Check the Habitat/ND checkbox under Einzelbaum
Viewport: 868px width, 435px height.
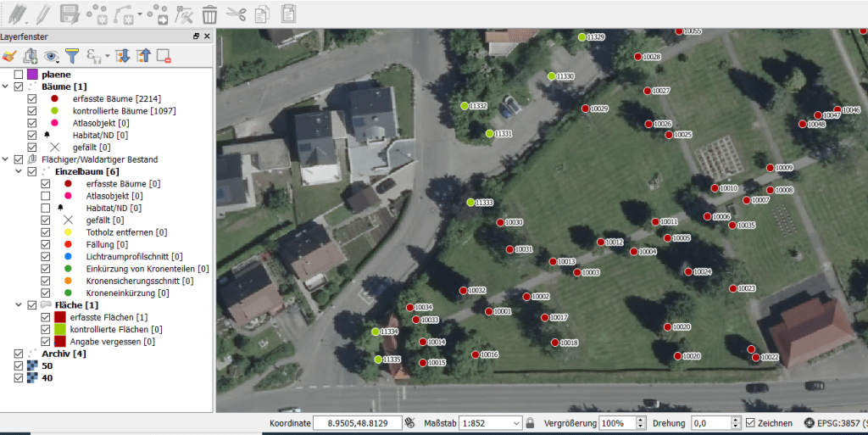click(46, 208)
